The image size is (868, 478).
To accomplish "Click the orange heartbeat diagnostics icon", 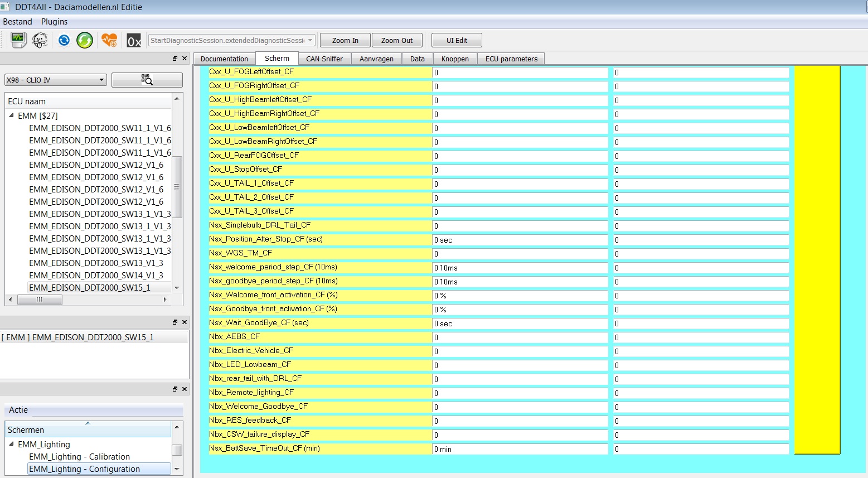I will pyautogui.click(x=109, y=40).
